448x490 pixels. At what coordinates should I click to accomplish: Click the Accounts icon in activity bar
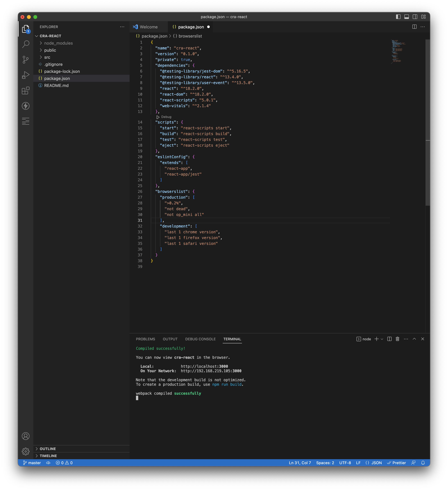[25, 436]
